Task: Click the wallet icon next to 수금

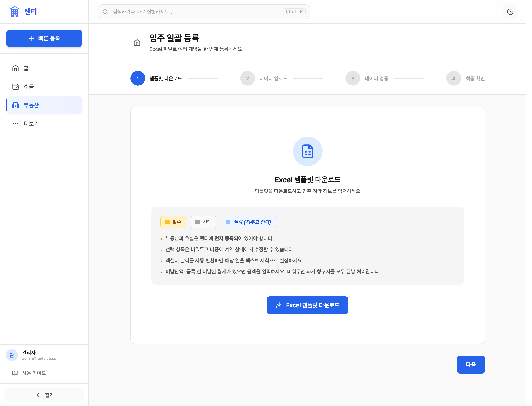Action: (x=16, y=87)
